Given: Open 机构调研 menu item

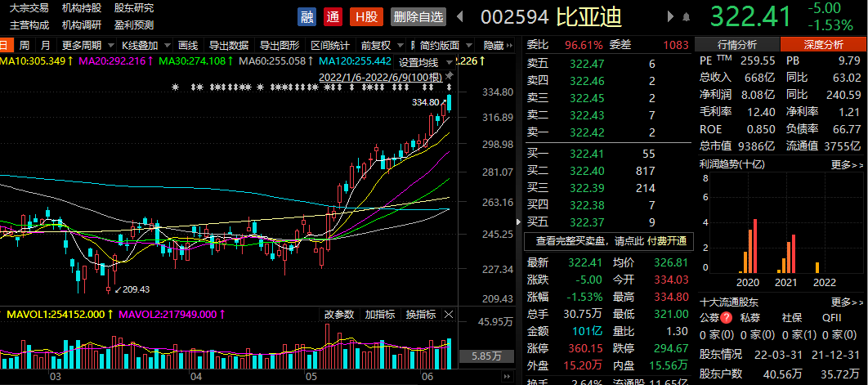Looking at the screenshot, I should (82, 25).
